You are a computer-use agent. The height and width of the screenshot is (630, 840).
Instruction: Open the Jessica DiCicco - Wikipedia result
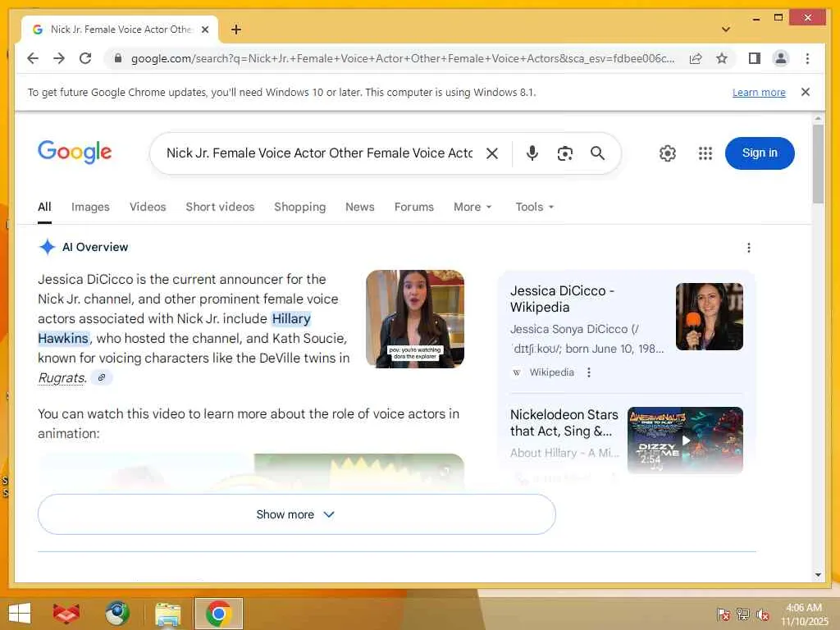pos(562,299)
